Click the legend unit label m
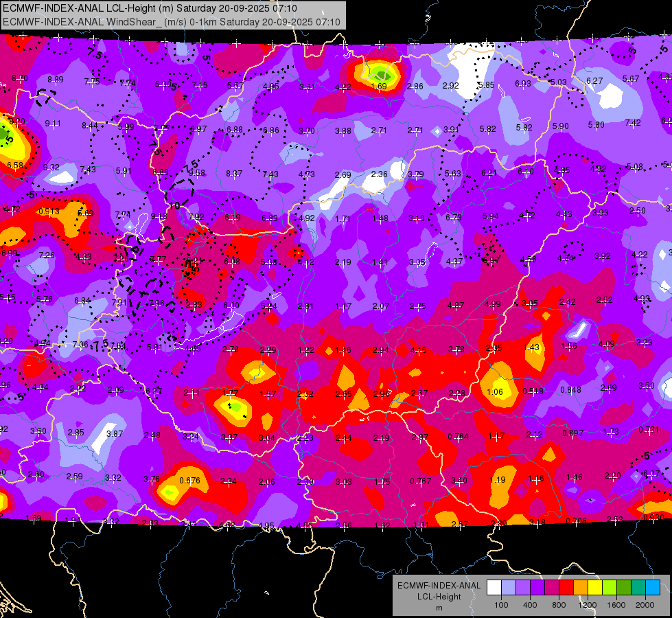This screenshot has width=672, height=618. coord(439,608)
